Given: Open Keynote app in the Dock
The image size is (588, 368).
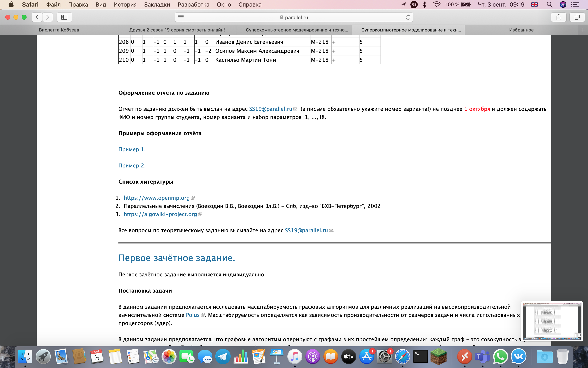Looking at the screenshot, I should (277, 357).
